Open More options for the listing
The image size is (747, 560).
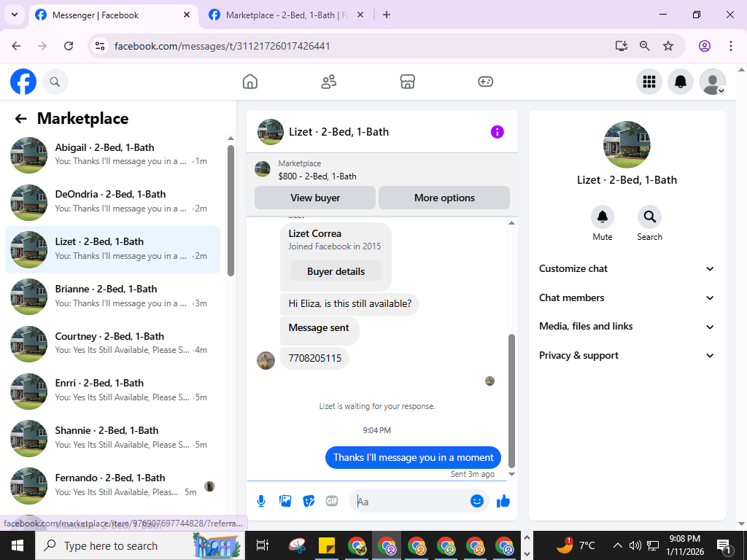click(x=444, y=198)
